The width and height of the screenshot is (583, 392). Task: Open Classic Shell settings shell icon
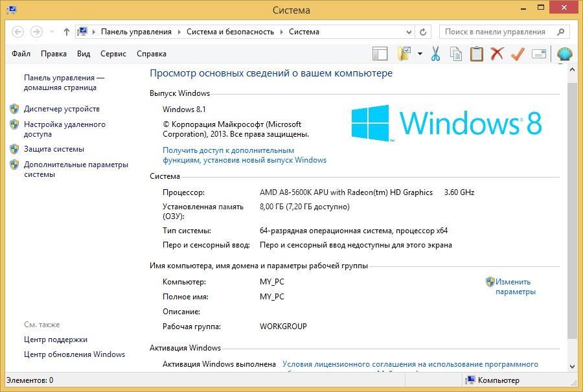[x=564, y=54]
